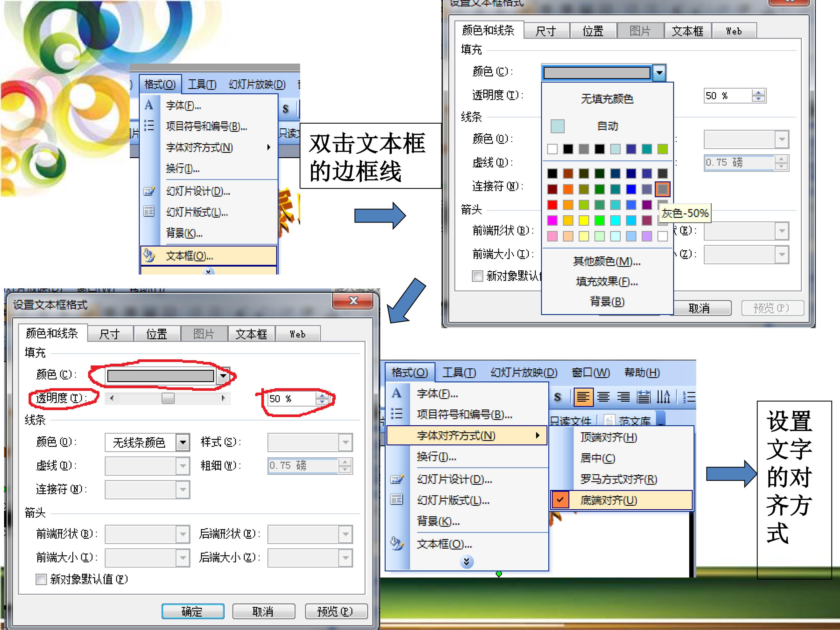Screen dimensions: 840x630
Task: Click the align right toolbar icon
Action: point(623,397)
